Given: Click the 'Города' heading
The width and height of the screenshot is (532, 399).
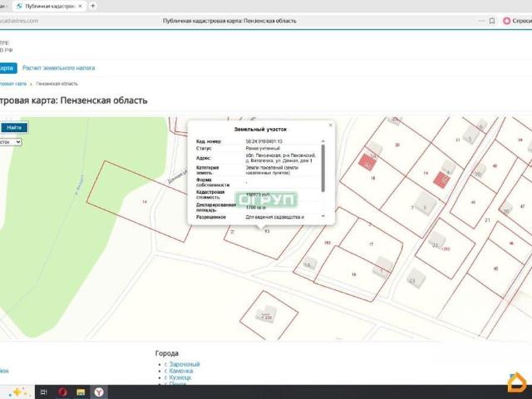Looking at the screenshot, I should point(167,353).
